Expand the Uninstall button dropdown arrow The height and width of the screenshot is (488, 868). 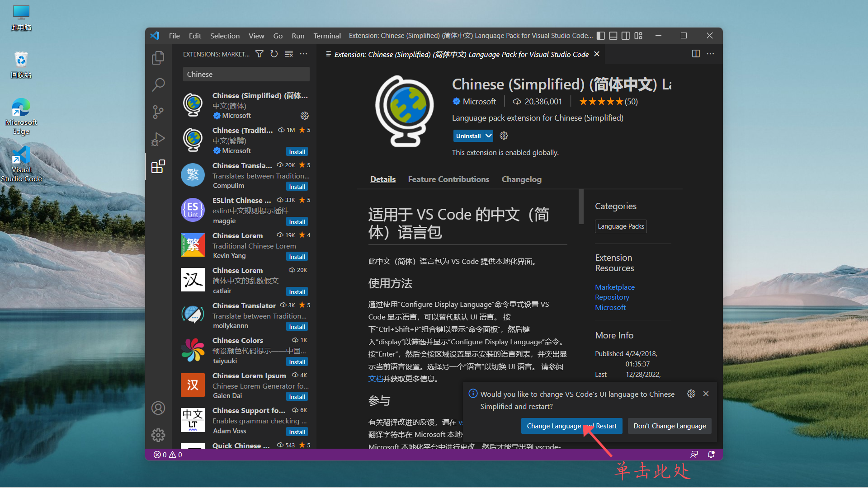[489, 136]
